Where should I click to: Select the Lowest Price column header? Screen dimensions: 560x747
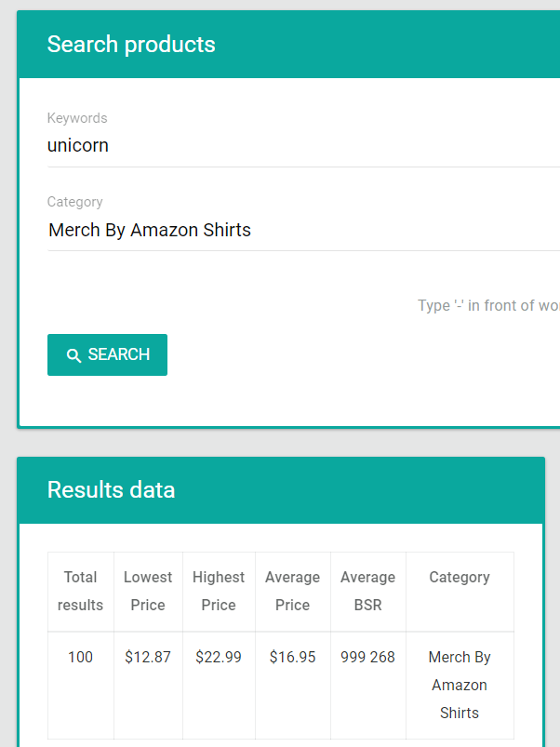[x=148, y=592]
